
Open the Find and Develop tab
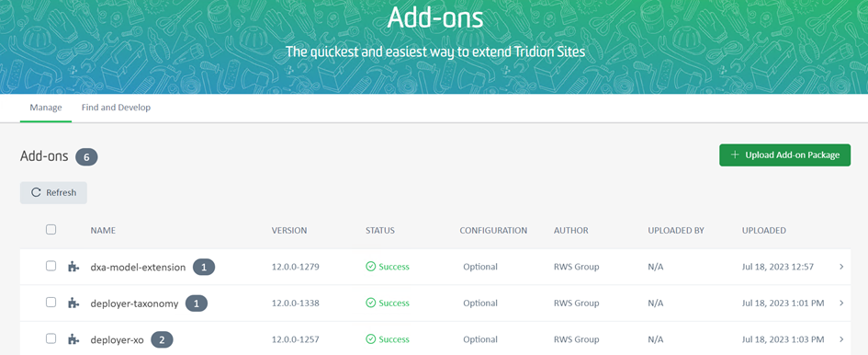tap(117, 108)
